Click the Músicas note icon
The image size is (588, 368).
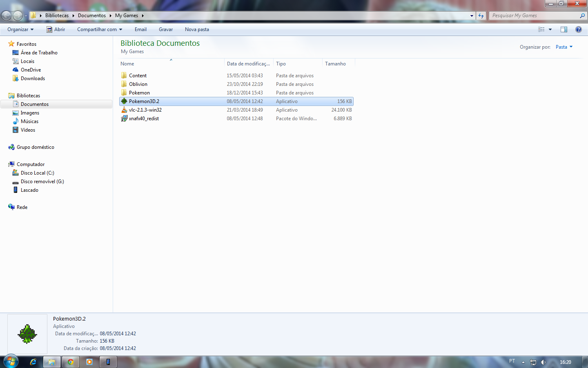(16, 121)
